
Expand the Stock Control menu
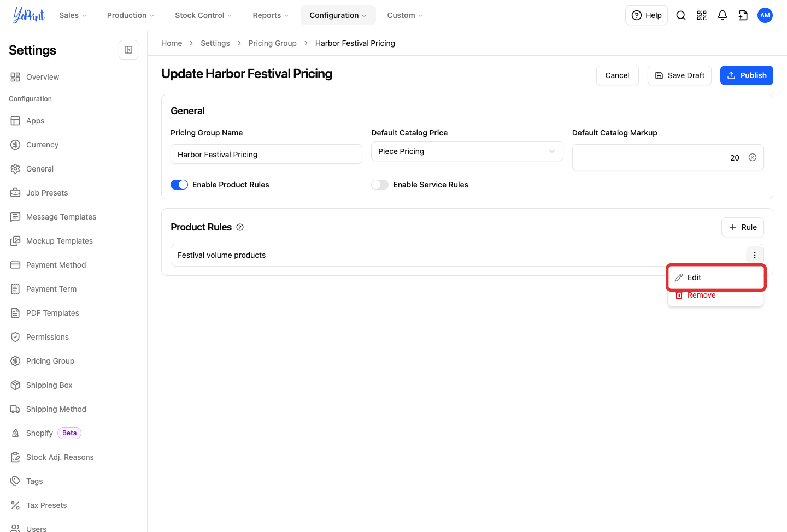tap(203, 15)
